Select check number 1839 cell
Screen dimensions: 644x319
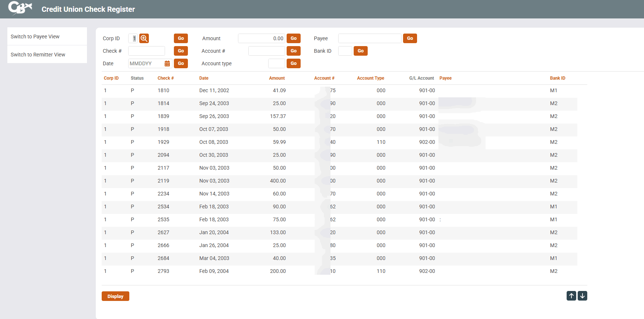point(164,116)
